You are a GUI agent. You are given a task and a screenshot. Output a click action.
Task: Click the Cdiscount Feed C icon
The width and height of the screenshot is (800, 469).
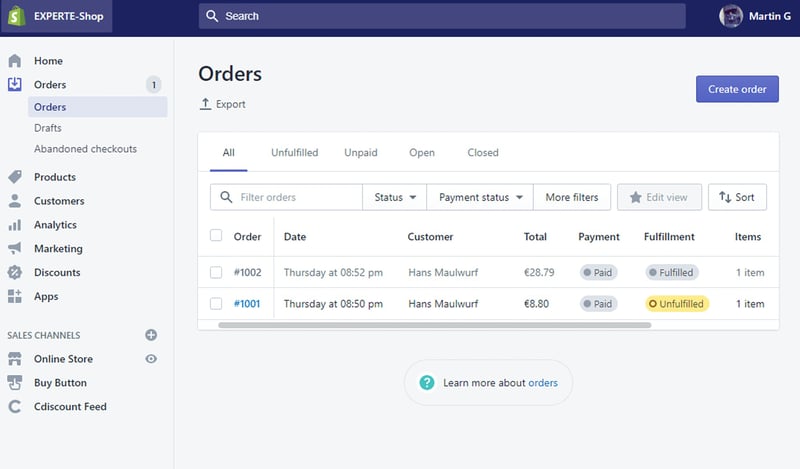[x=15, y=406]
